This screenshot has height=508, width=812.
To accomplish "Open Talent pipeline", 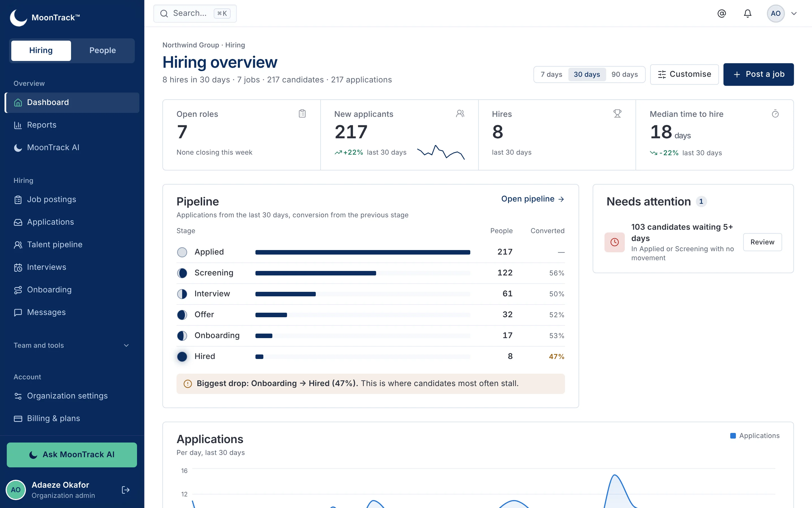I will pyautogui.click(x=72, y=245).
